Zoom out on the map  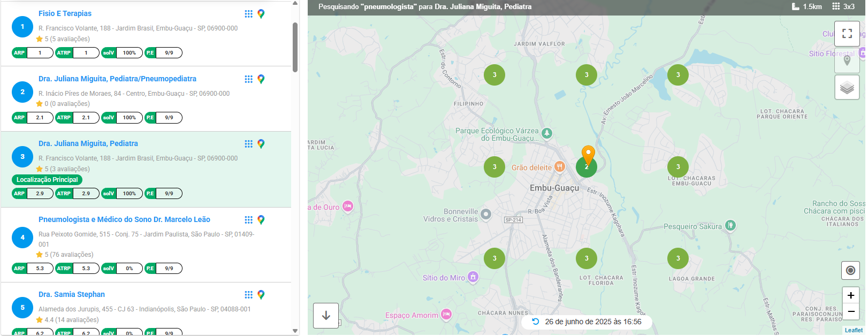point(850,311)
